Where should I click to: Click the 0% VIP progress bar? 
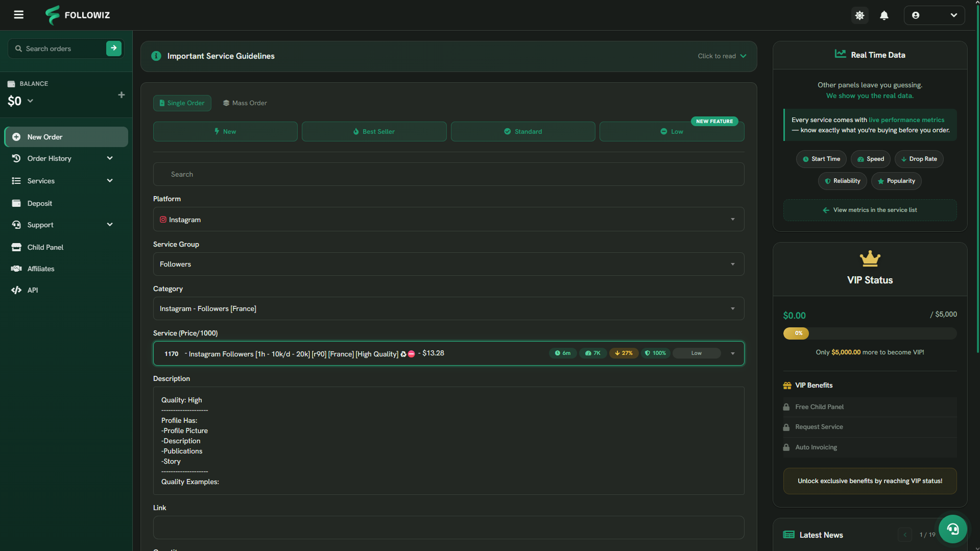(x=870, y=333)
